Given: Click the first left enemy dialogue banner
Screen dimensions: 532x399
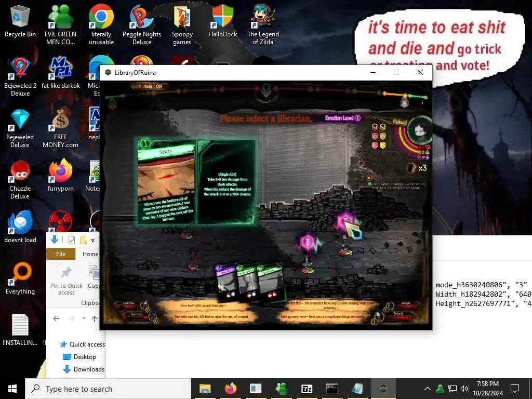Looking at the screenshot, I should pyautogui.click(x=204, y=305).
